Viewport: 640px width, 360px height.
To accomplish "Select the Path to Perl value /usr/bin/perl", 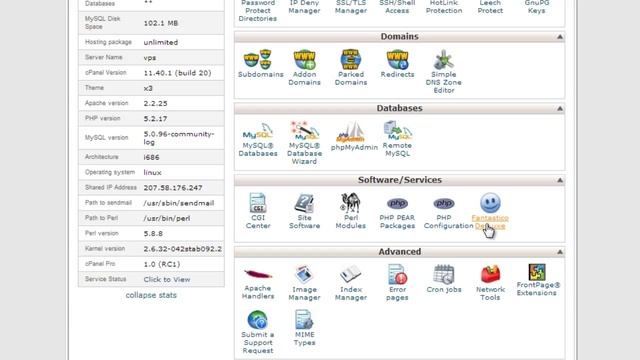I will click(x=167, y=218).
